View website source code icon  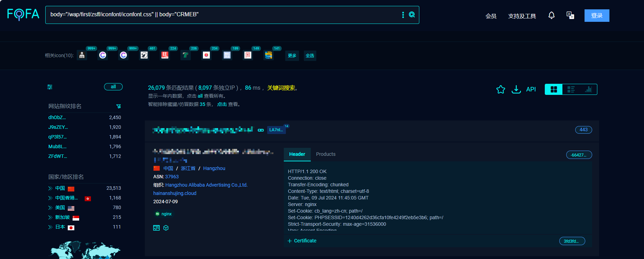click(156, 228)
